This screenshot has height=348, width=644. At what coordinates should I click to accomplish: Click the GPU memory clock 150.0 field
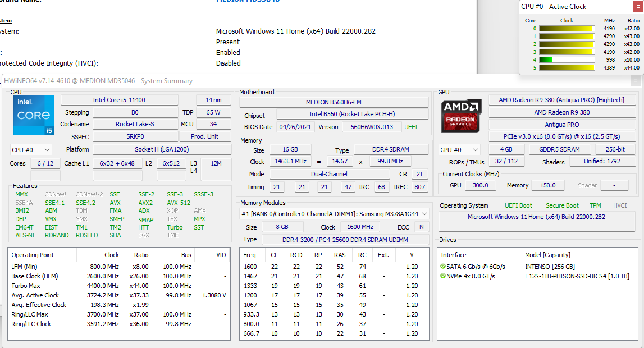click(547, 185)
